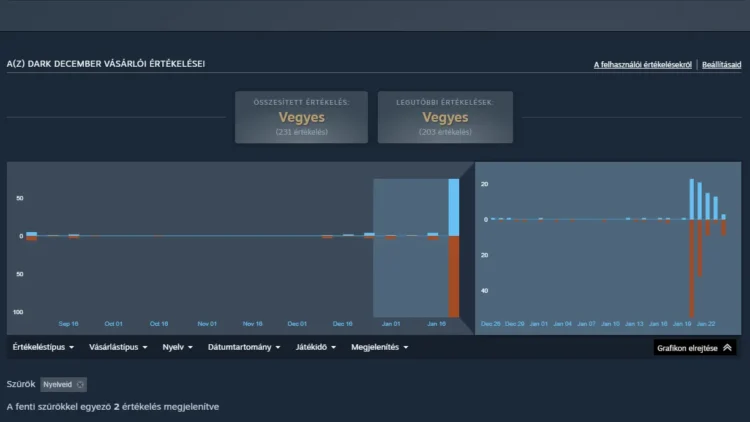Open the Dátumtartomány date range dropdown

point(245,348)
